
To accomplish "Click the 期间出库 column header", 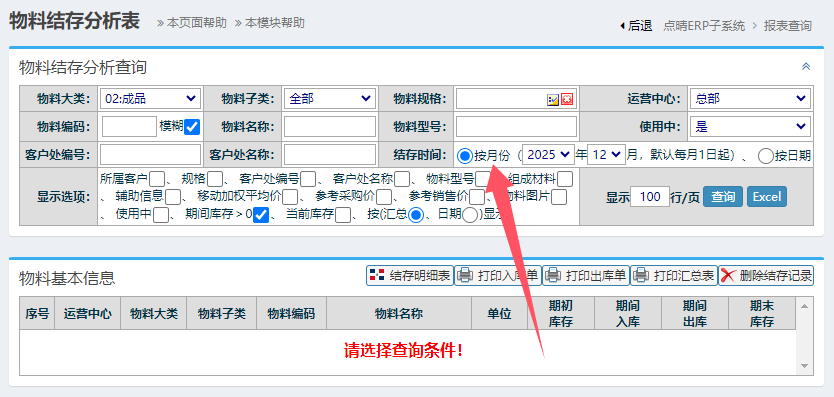I will (x=695, y=313).
